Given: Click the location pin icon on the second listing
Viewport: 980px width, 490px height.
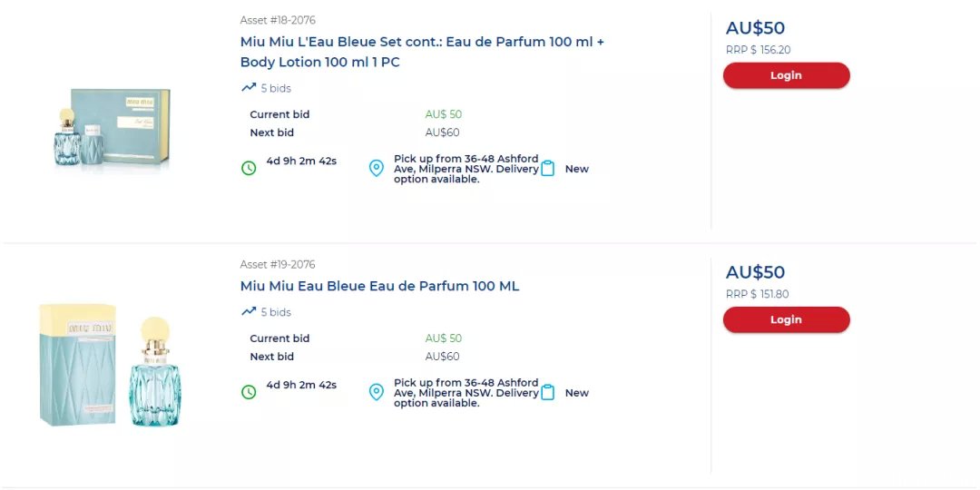Looking at the screenshot, I should 377,392.
